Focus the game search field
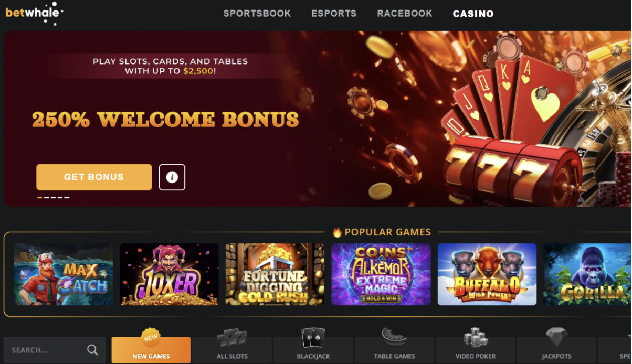632x364 pixels. (54, 350)
